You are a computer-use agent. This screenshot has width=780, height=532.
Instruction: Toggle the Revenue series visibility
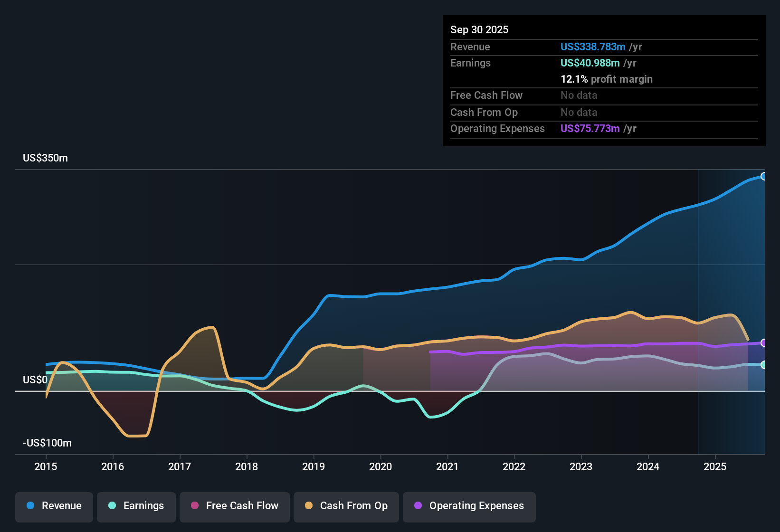tap(54, 506)
